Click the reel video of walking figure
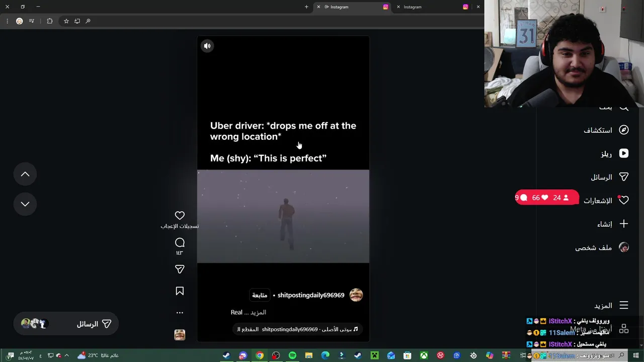The image size is (644, 362). point(283,216)
